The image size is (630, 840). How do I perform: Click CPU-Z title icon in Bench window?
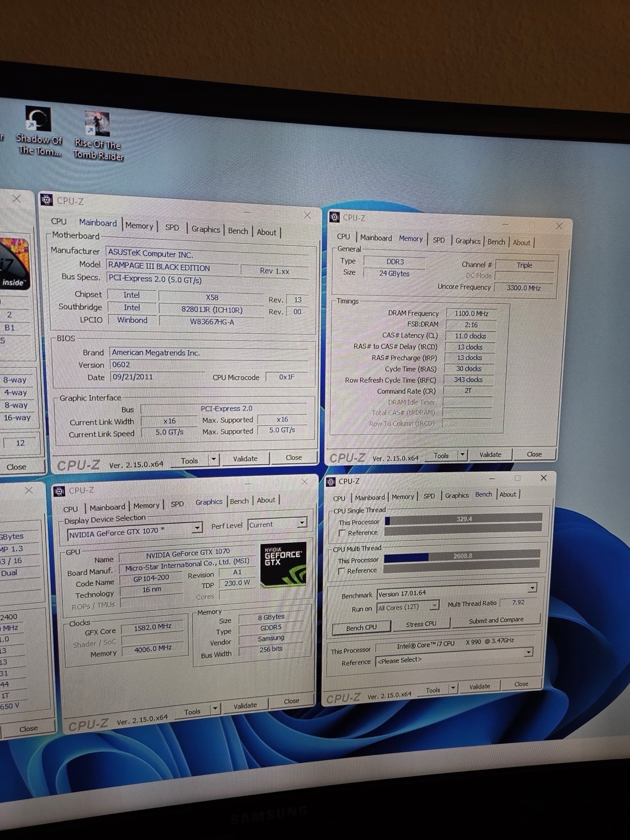click(x=331, y=481)
